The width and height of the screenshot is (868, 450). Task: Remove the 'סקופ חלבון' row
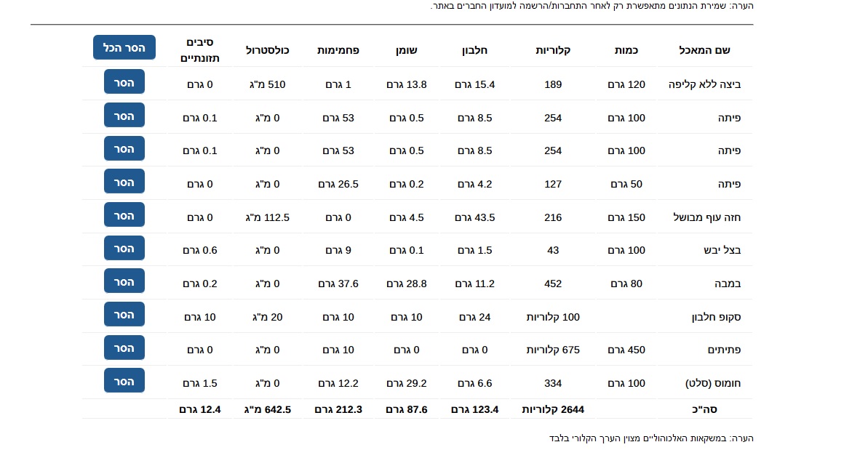(124, 315)
